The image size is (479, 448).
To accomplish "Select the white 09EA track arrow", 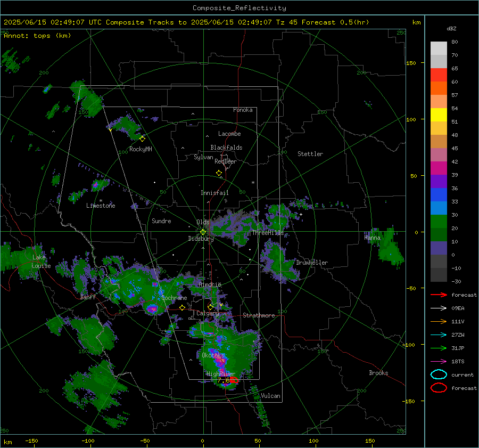I will (x=439, y=308).
